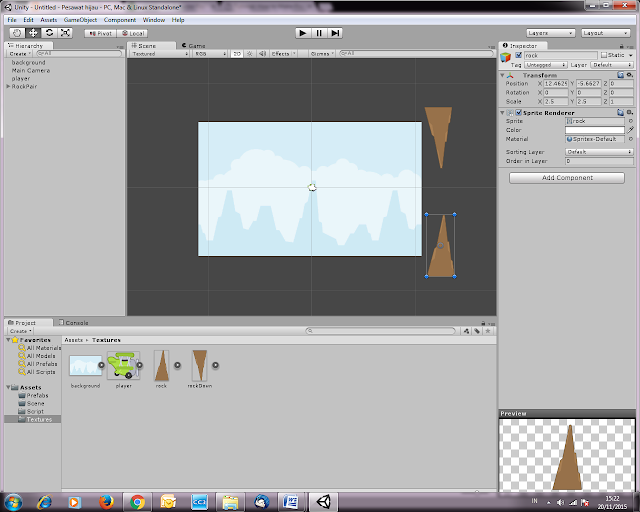Open the Window menu
Image resolution: width=640 pixels, height=512 pixels.
153,20
